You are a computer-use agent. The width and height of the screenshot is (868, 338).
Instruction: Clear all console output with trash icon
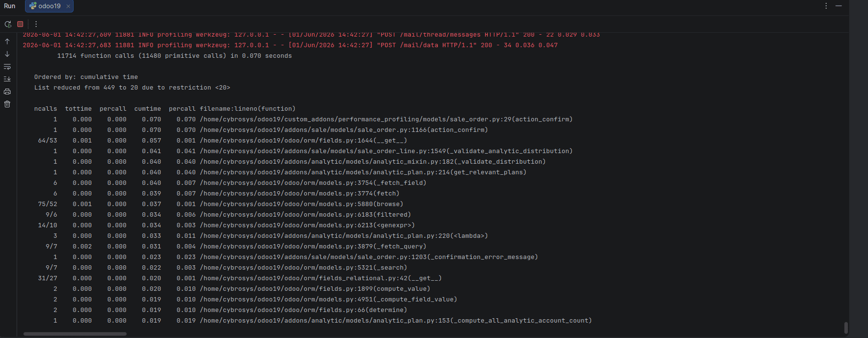tap(7, 104)
